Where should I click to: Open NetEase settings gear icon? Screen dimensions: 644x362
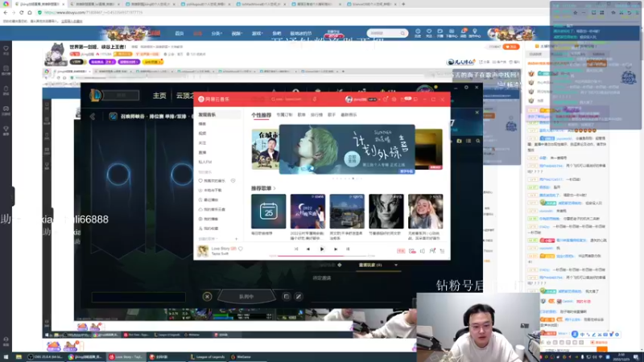point(394,99)
